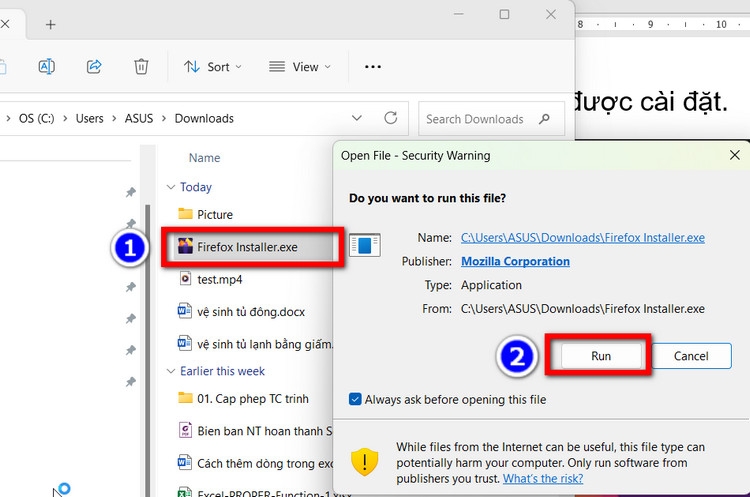Uncheck Always ask before opening this file
The image size is (750, 497).
tap(355, 399)
